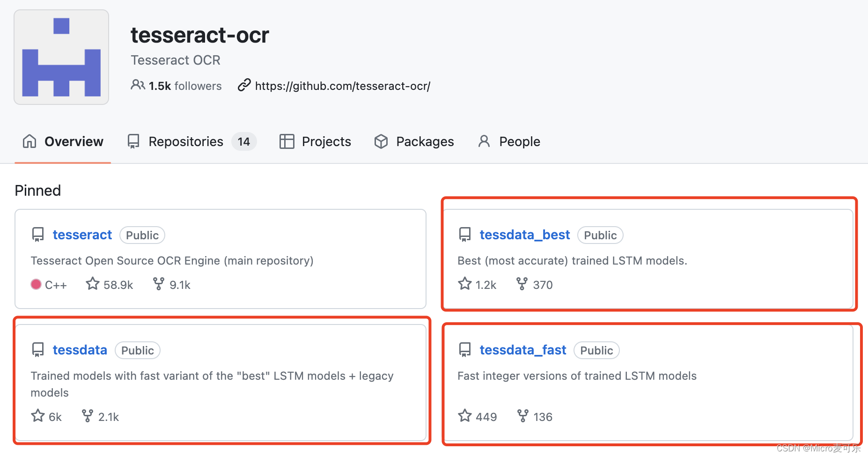
Task: Click the Public badge next to tessdata
Action: 138,350
